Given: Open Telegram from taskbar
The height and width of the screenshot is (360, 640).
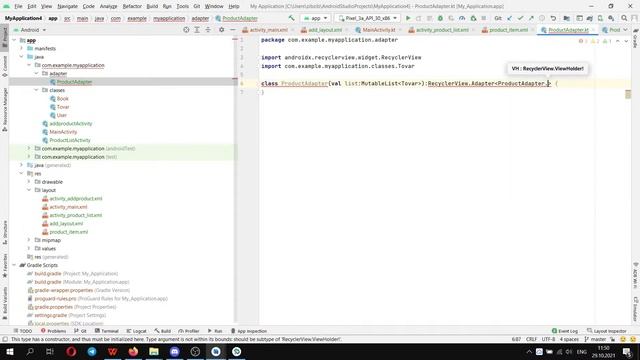Looking at the screenshot, I should (x=92, y=351).
